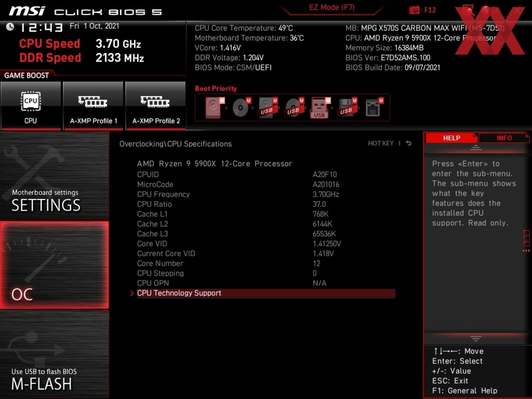Click the Memory Size 16384MB line
Viewport: 532px width, 399px height.
tap(385, 48)
